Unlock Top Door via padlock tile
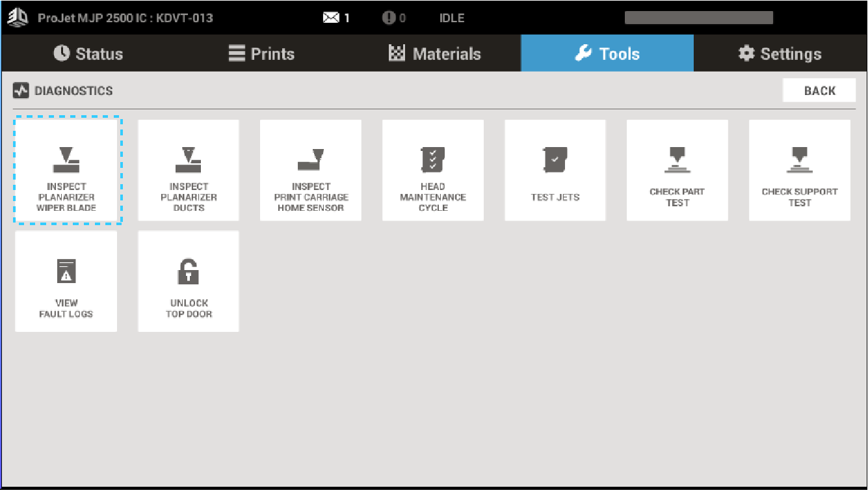The width and height of the screenshot is (868, 490). (189, 281)
